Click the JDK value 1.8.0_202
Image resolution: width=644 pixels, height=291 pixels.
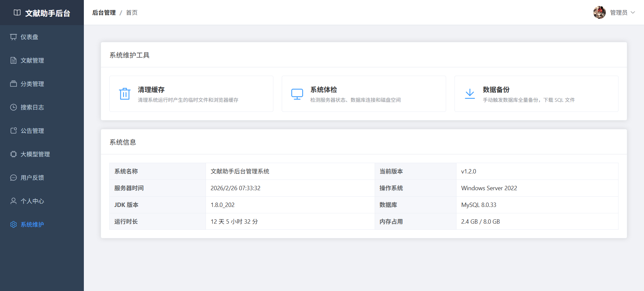click(223, 205)
